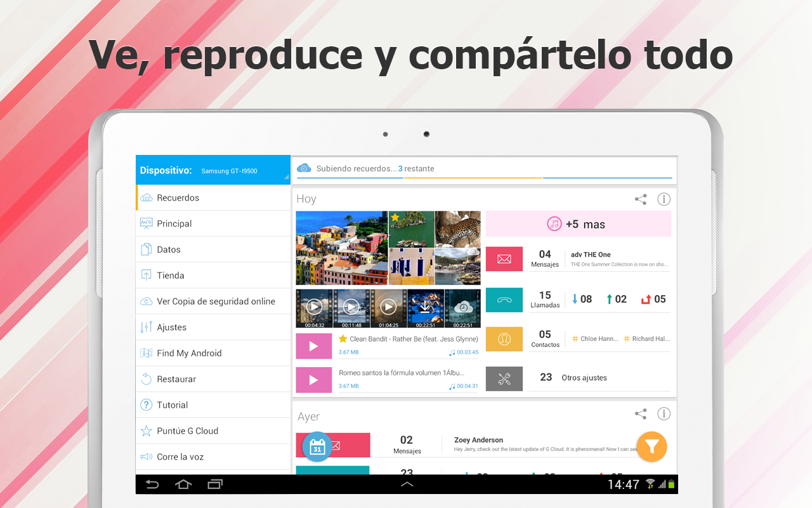Tap the navigation bar up chevron
Screen dimensions: 812x508
(x=407, y=485)
